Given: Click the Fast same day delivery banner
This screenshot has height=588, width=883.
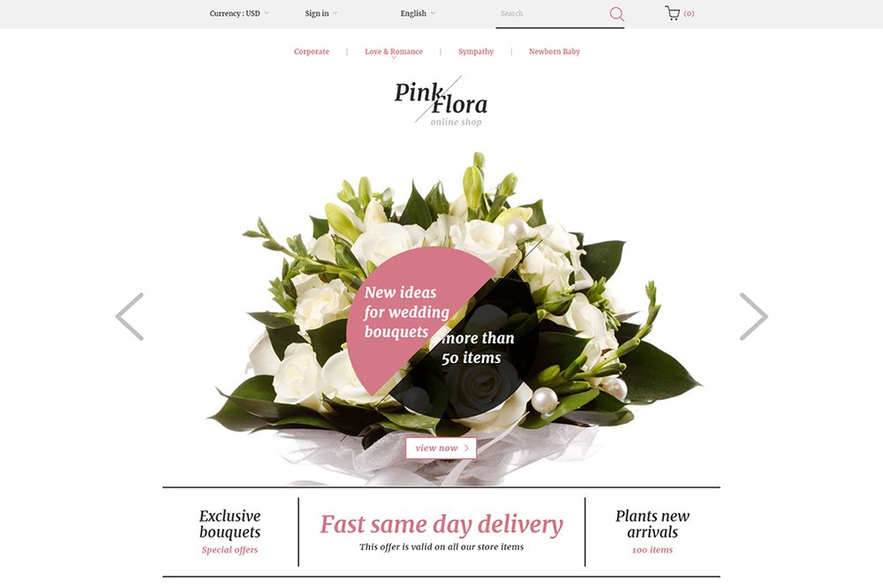Looking at the screenshot, I should coord(441,531).
